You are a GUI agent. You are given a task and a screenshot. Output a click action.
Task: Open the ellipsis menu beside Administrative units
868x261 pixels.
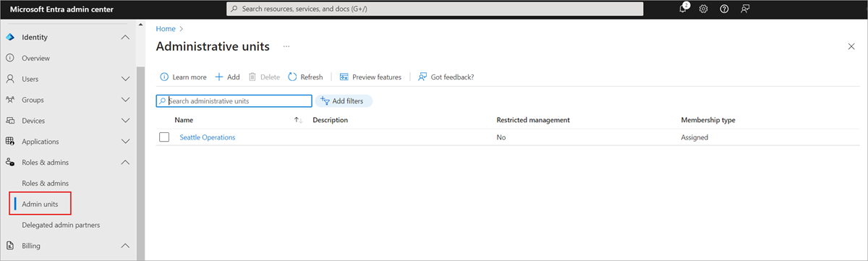point(286,46)
